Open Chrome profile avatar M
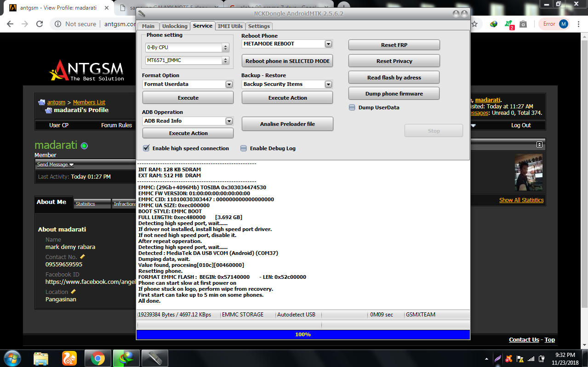Viewport: 588px width, 367px height. coord(564,24)
